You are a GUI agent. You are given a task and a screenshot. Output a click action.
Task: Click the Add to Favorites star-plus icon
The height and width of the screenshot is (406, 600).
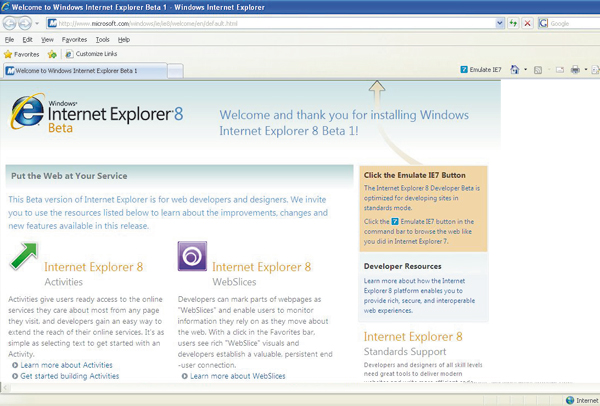pos(52,54)
